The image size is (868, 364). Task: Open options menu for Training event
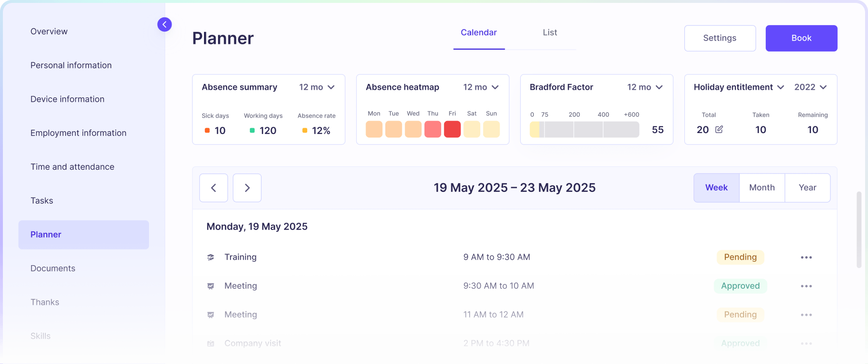click(x=806, y=257)
